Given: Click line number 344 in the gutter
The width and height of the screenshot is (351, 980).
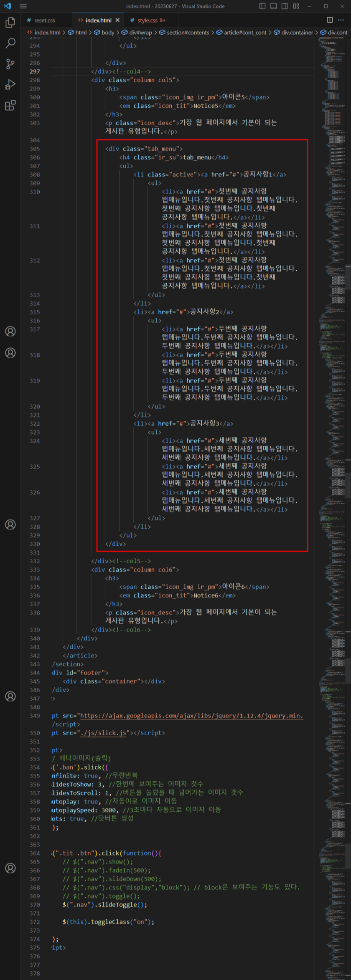Looking at the screenshot, I should tap(35, 673).
